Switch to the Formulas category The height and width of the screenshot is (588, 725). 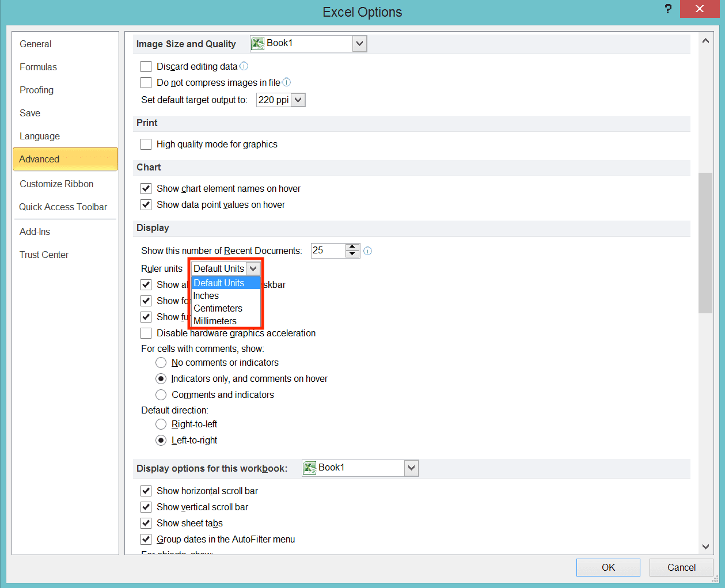(x=38, y=67)
